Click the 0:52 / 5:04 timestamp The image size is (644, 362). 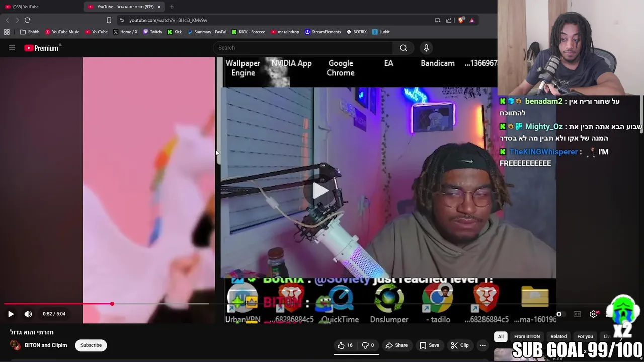click(x=54, y=314)
